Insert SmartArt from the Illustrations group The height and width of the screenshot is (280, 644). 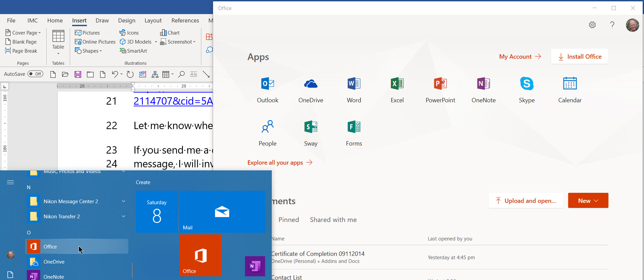[x=133, y=51]
